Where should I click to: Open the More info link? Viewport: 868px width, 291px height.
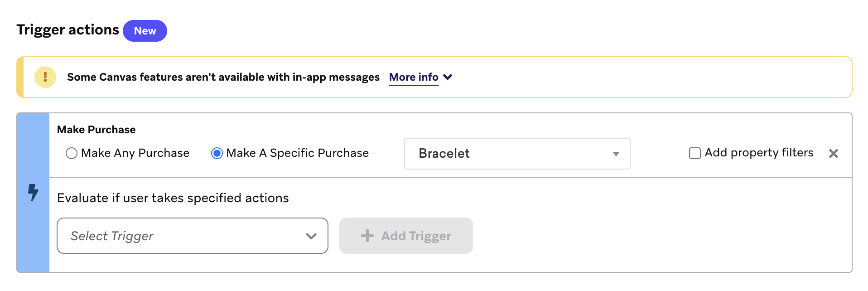[414, 77]
